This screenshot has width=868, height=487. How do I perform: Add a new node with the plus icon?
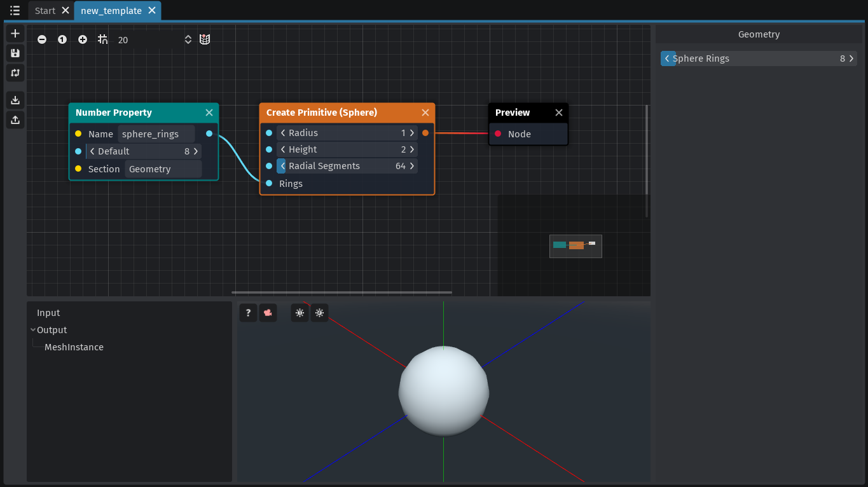pos(15,33)
